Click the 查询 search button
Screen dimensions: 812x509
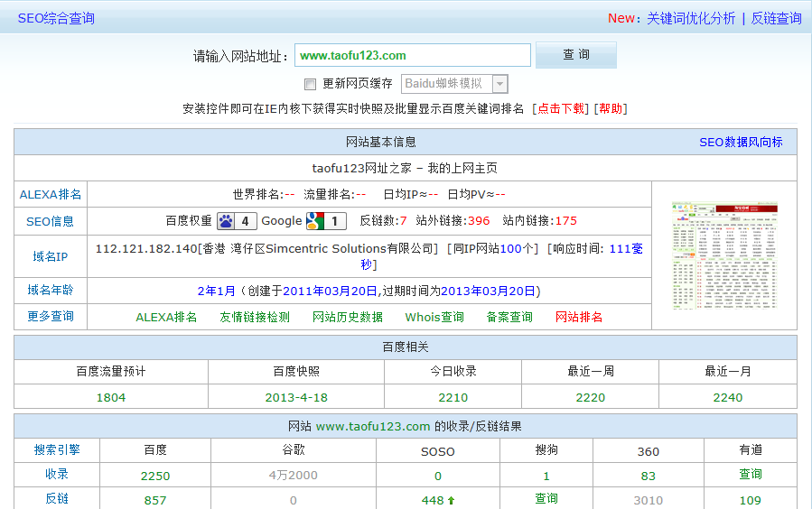[x=576, y=55]
